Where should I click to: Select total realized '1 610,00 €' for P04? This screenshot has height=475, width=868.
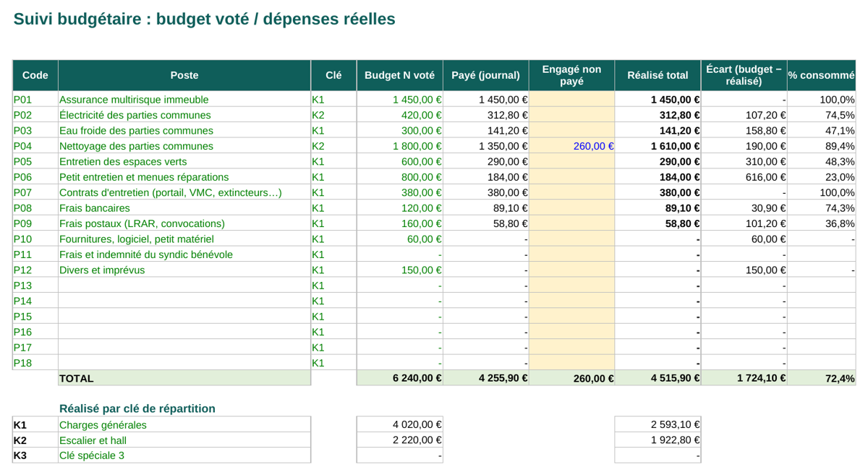[658, 146]
